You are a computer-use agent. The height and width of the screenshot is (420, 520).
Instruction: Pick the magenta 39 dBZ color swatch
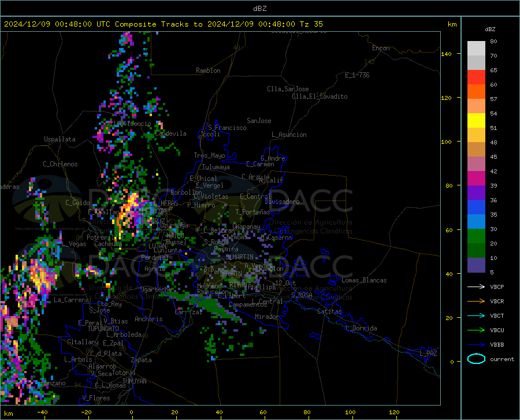point(476,179)
